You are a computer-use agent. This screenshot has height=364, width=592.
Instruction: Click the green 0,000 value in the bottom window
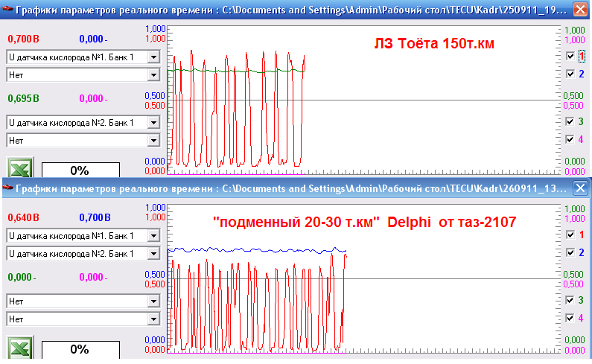(22, 277)
